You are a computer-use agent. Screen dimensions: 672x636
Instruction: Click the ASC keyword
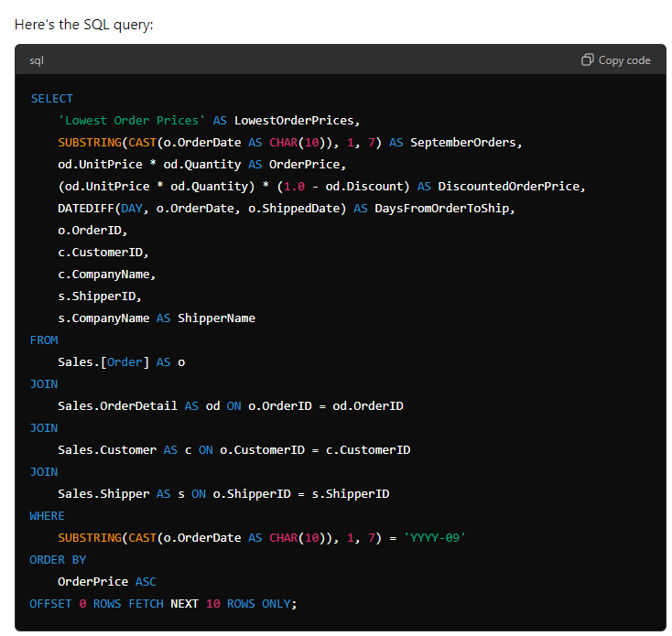pyautogui.click(x=146, y=582)
